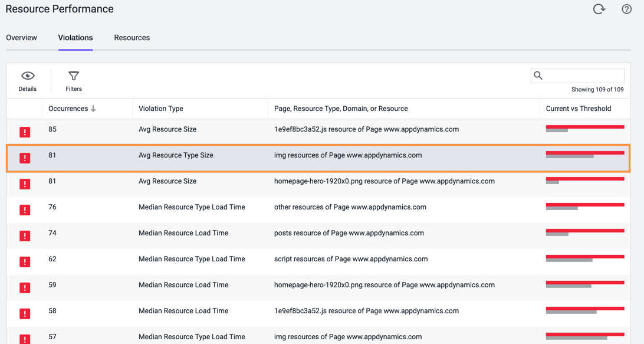Toggle the Occurrences sort arrow
The image size is (644, 344).
(93, 109)
